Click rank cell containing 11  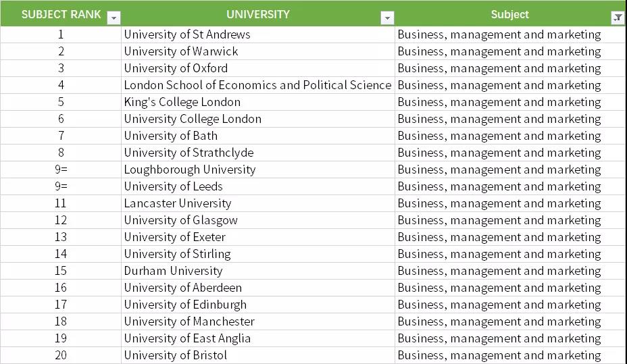pyautogui.click(x=61, y=203)
